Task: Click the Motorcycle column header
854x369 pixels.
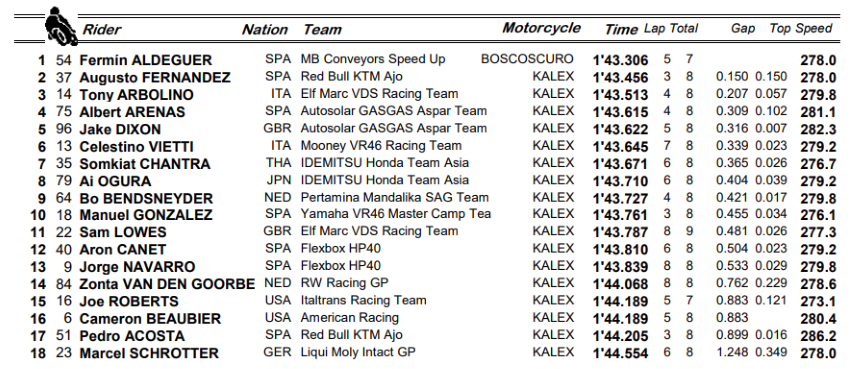Action: coord(541,28)
